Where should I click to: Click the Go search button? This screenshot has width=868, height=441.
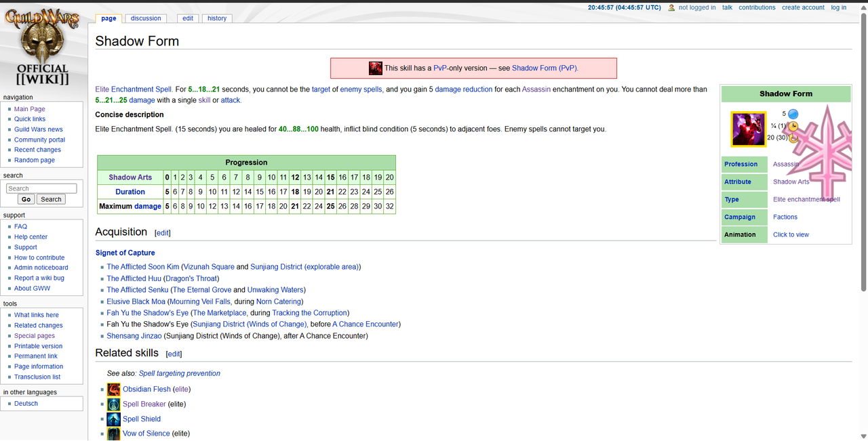(26, 199)
